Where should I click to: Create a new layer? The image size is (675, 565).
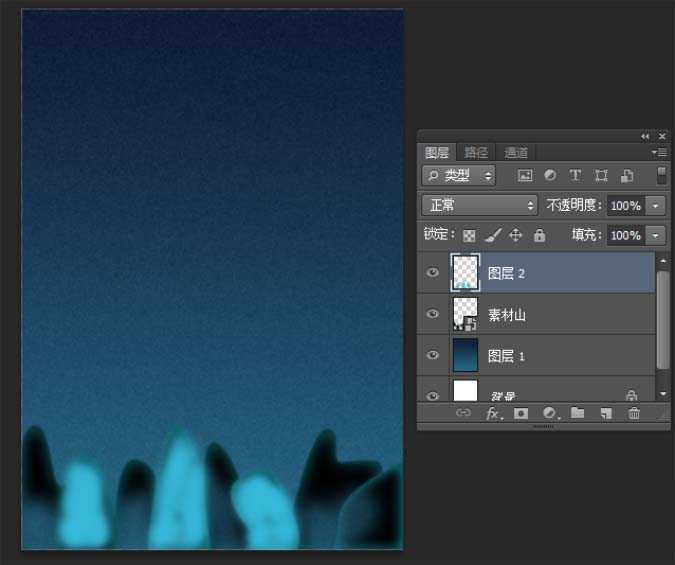605,413
